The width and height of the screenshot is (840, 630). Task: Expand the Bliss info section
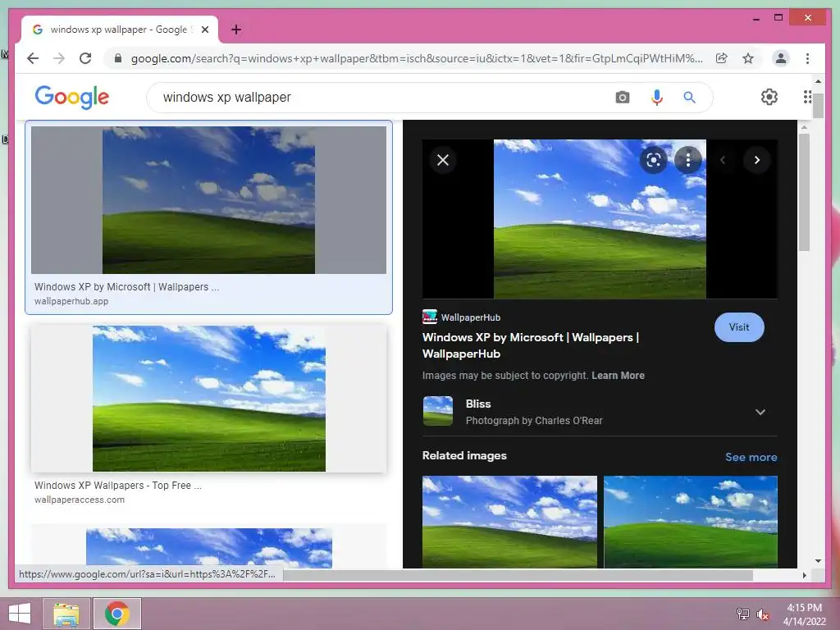(760, 412)
